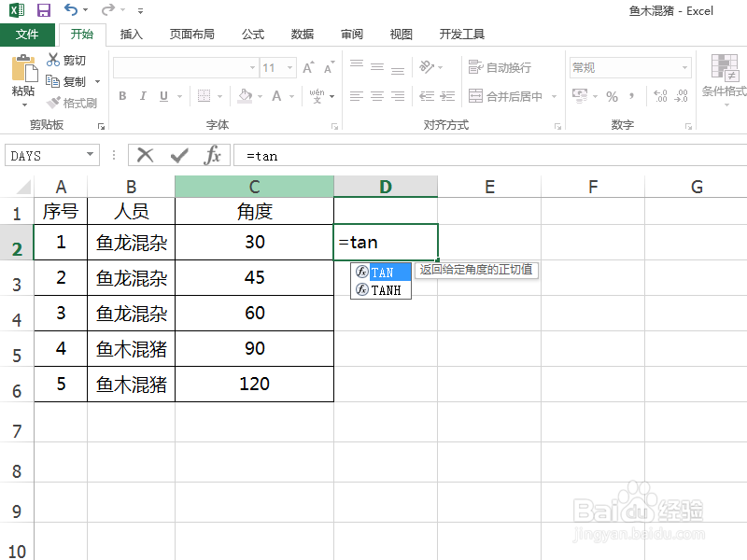747x560 pixels.
Task: Expand the name box dropdown arrow
Action: click(x=90, y=154)
